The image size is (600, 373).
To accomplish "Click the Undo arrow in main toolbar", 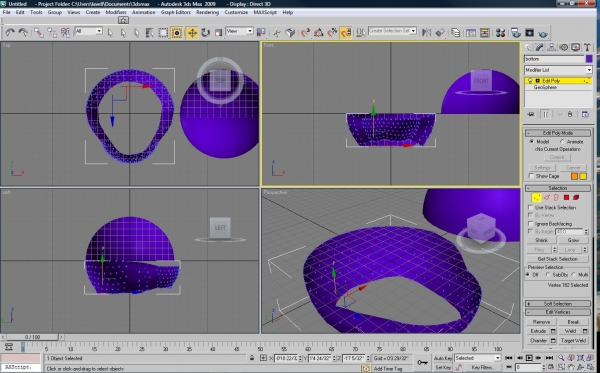I will tap(10, 33).
